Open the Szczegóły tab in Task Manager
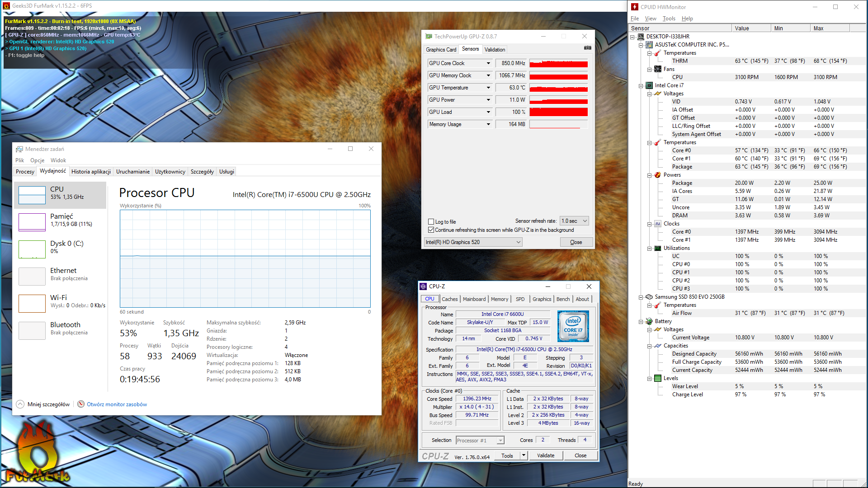868x488 pixels. point(202,172)
